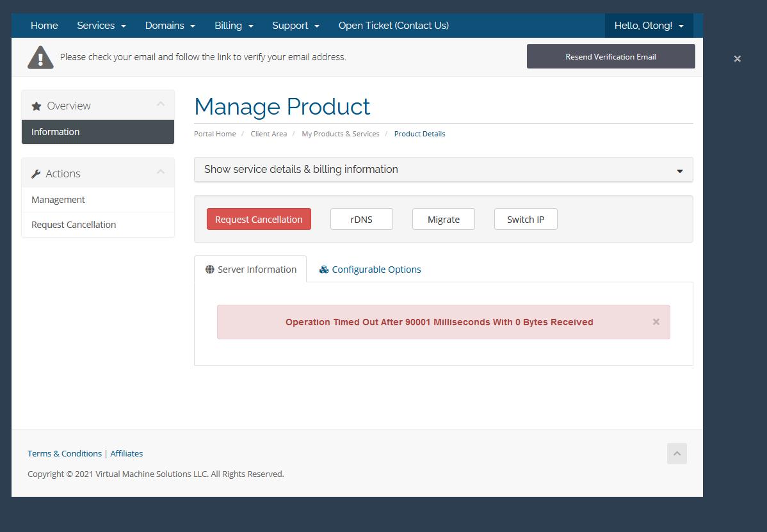
Task: Open the Billing dropdown menu
Action: 234,26
